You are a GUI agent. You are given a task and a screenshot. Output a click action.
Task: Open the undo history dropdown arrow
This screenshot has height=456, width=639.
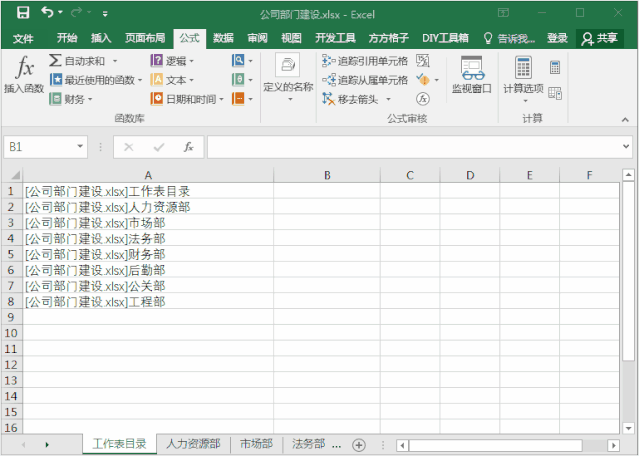[x=60, y=13]
